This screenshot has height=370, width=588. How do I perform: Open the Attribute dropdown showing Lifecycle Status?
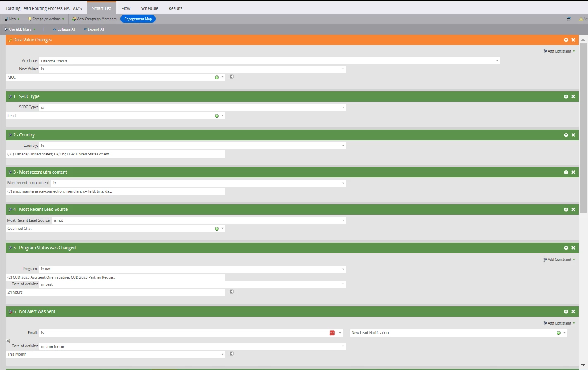497,61
